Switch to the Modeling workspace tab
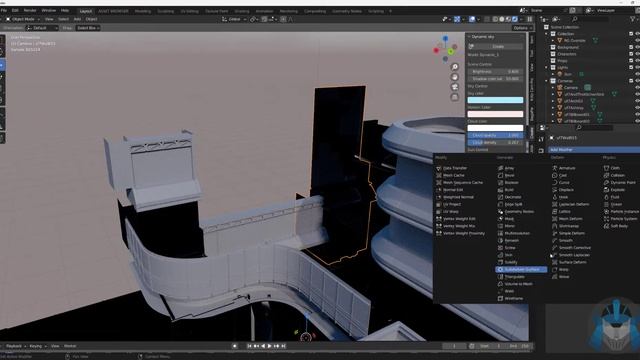 click(x=142, y=11)
